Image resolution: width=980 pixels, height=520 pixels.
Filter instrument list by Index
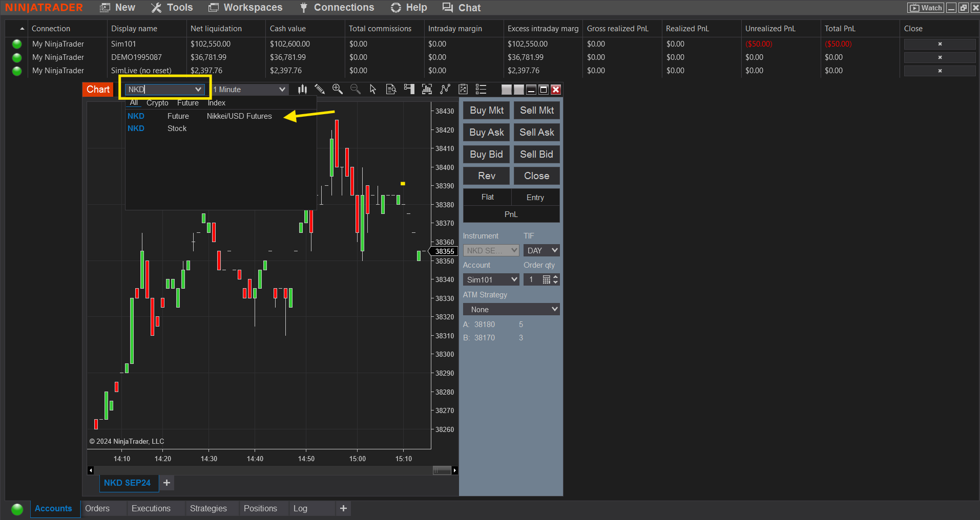point(217,103)
